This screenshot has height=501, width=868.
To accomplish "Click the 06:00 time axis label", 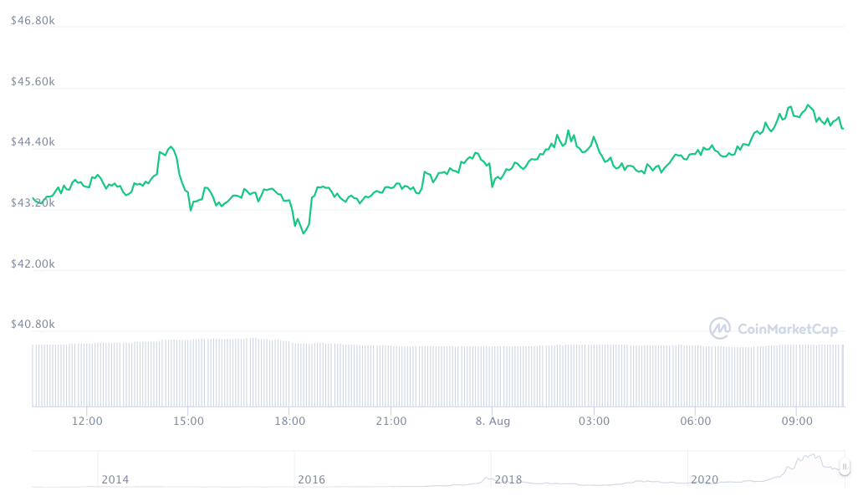I will click(x=696, y=422).
